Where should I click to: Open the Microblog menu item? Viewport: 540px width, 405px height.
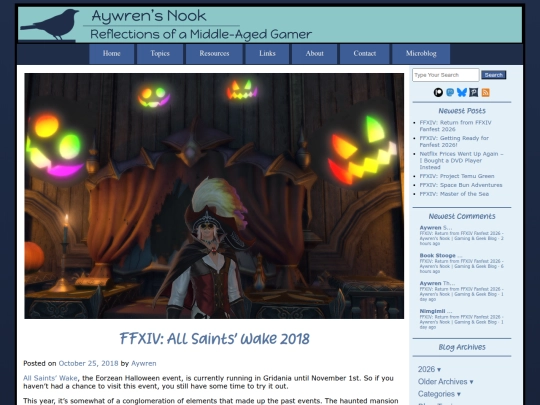(x=421, y=54)
